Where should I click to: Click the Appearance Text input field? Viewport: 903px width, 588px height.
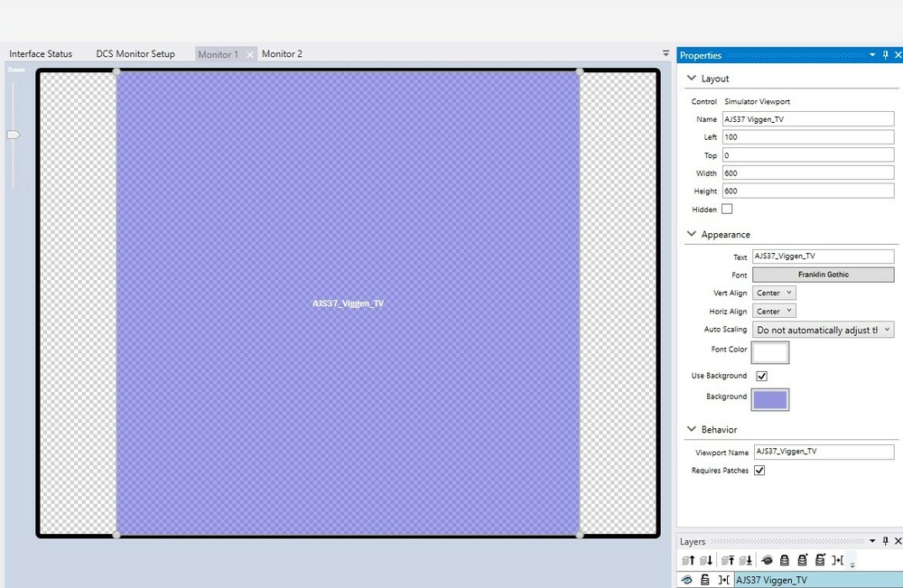coord(823,257)
